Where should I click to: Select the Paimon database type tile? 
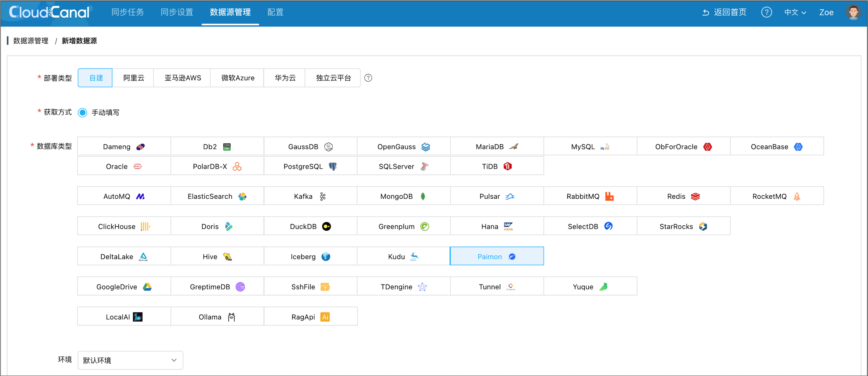pyautogui.click(x=496, y=257)
